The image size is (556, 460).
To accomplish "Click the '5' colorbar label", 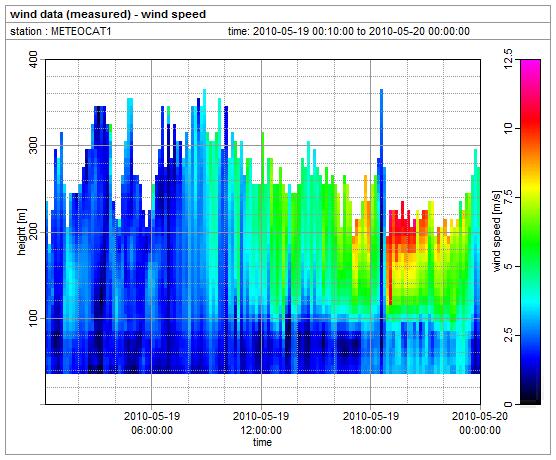I will (508, 266).
